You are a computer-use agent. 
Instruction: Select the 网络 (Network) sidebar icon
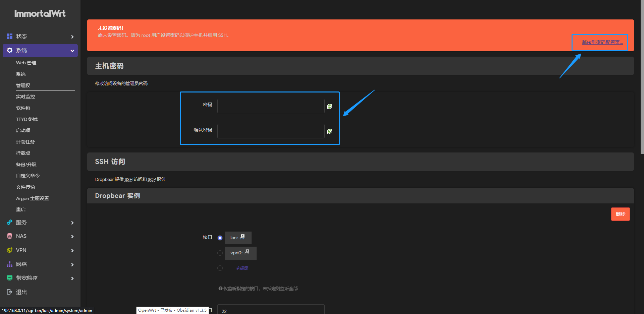coord(9,264)
